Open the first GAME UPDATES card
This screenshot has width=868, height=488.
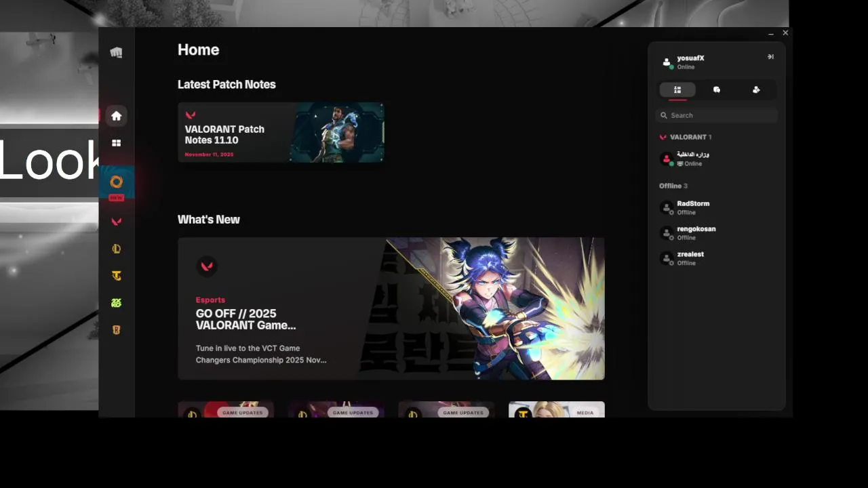coord(226,409)
